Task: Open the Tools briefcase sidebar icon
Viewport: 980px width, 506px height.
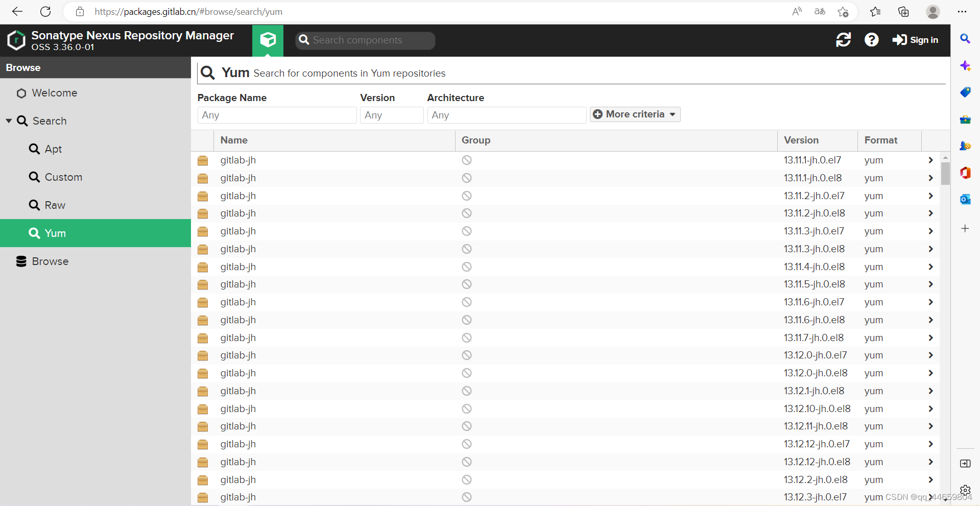Action: 965,119
